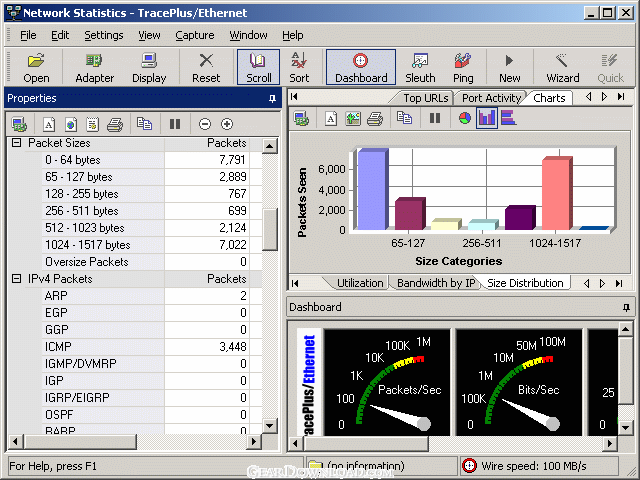The height and width of the screenshot is (480, 640).
Task: Switch to the Bandwidth by IP tab
Action: [435, 283]
